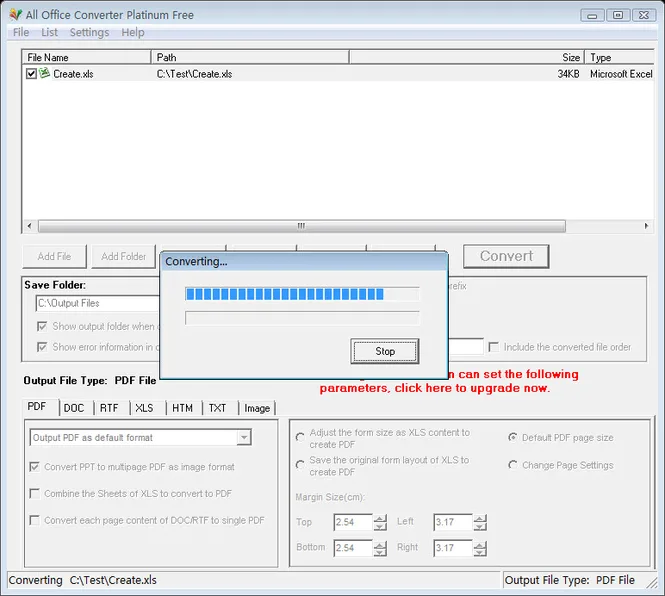Image resolution: width=665 pixels, height=596 pixels.
Task: Switch to the DOC output tab
Action: pos(74,408)
